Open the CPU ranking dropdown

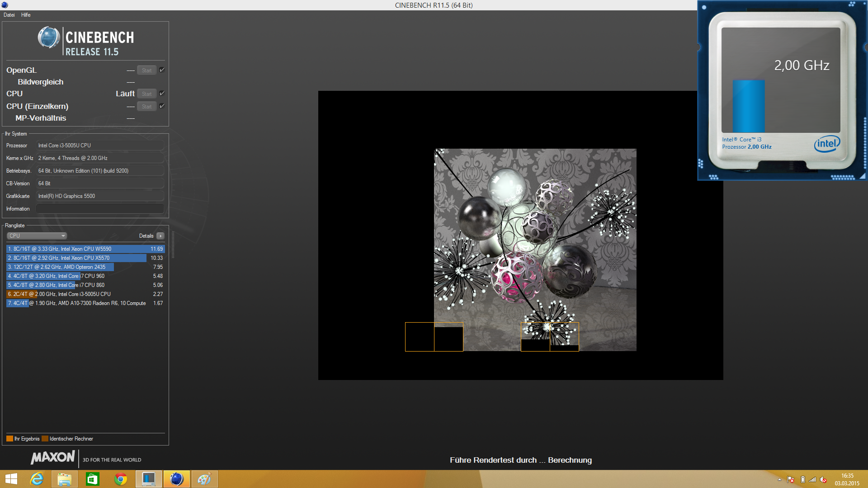[37, 236]
